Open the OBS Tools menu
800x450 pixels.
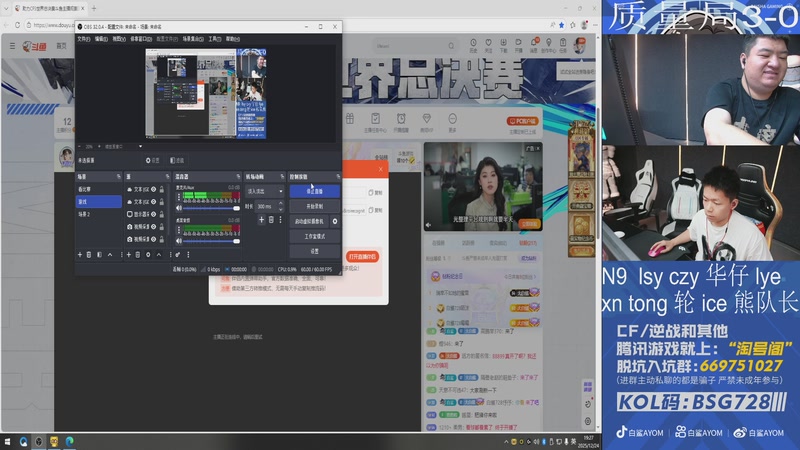[214, 39]
